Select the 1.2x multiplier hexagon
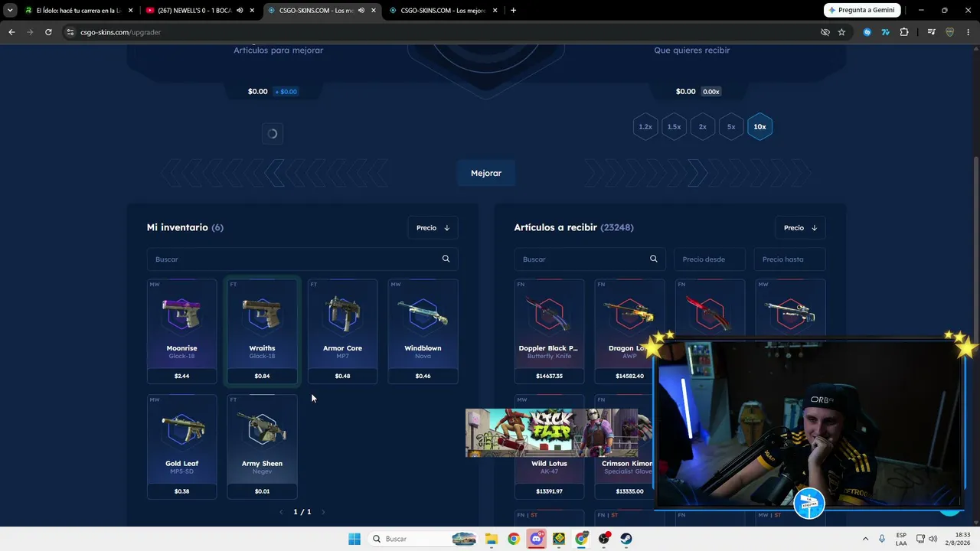 coord(645,126)
